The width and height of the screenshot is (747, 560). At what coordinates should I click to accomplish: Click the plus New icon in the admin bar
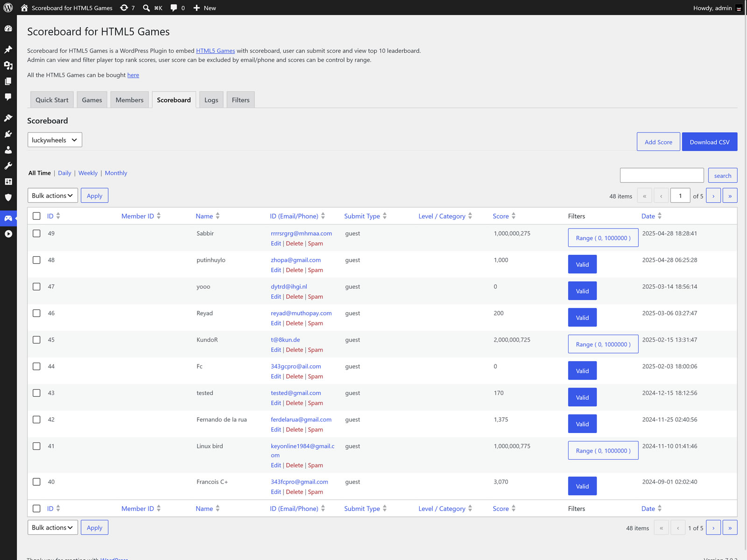197,8
